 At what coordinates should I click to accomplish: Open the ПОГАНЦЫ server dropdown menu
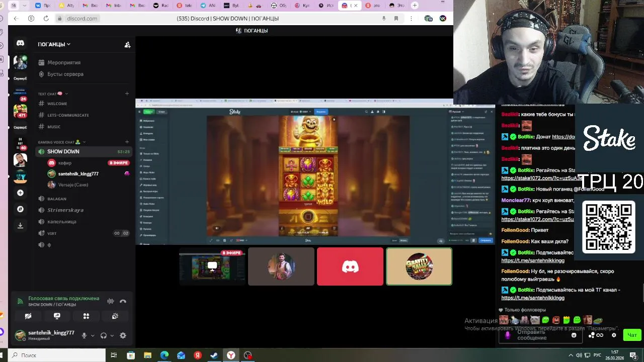[x=54, y=44]
